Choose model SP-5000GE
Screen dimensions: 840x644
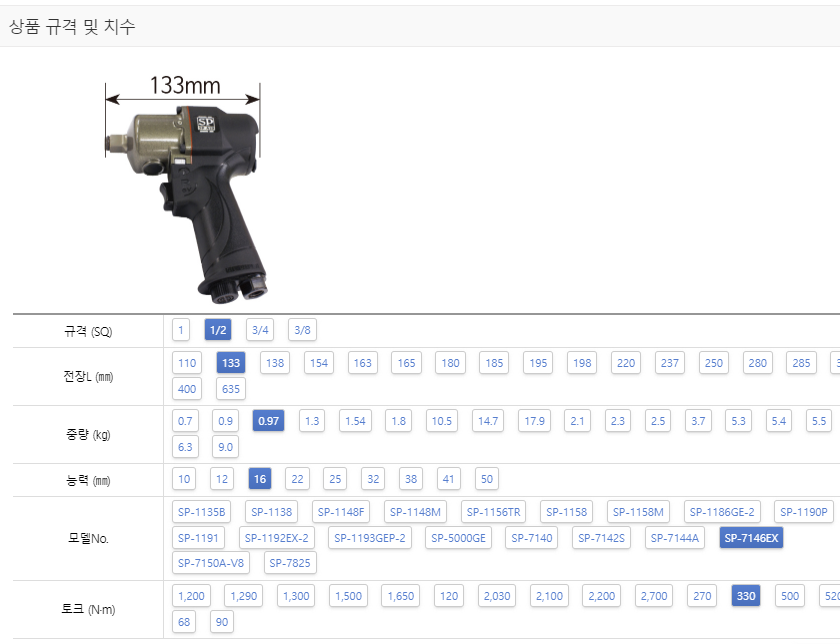point(459,538)
